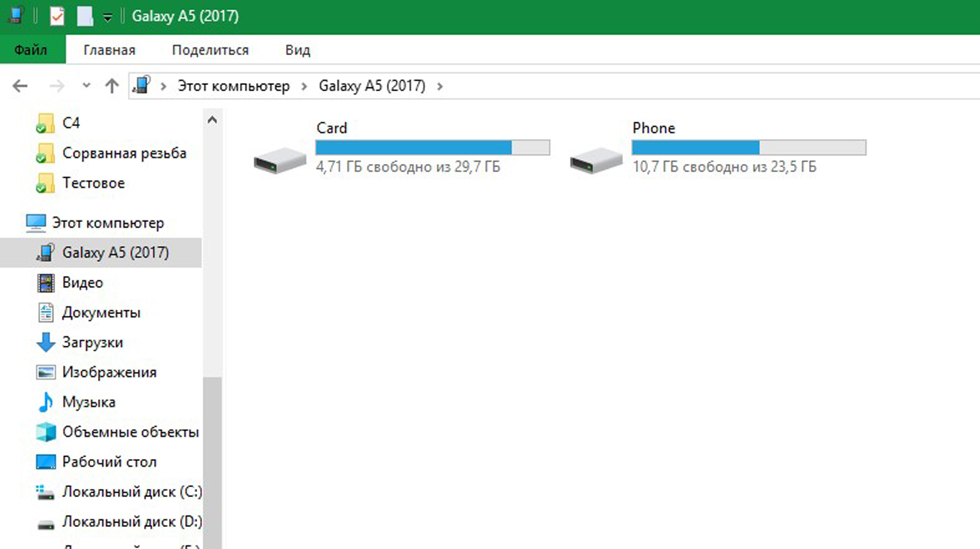Screen dimensions: 980x549
Task: Select the Phone storage name label
Action: (654, 128)
